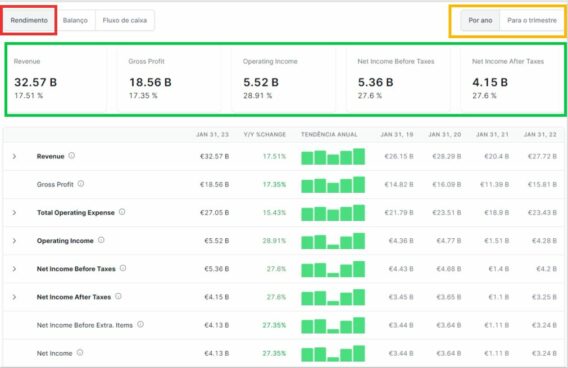Switch to the Fluxo de caixa tab
The width and height of the screenshot is (568, 368).
tap(125, 20)
